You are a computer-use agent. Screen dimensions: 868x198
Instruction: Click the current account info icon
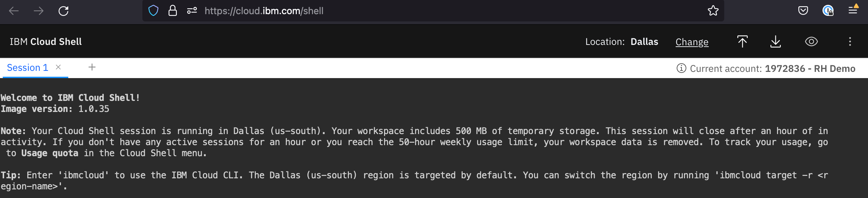(x=681, y=68)
